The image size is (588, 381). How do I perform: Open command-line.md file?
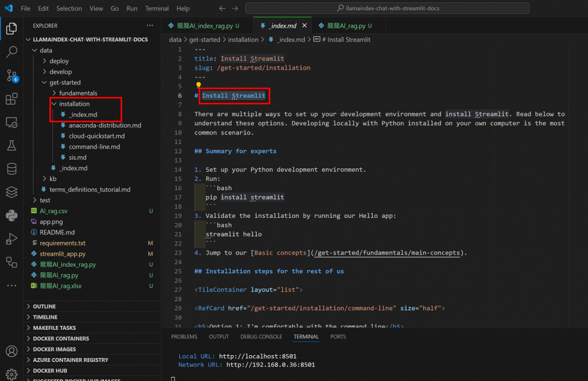[92, 147]
